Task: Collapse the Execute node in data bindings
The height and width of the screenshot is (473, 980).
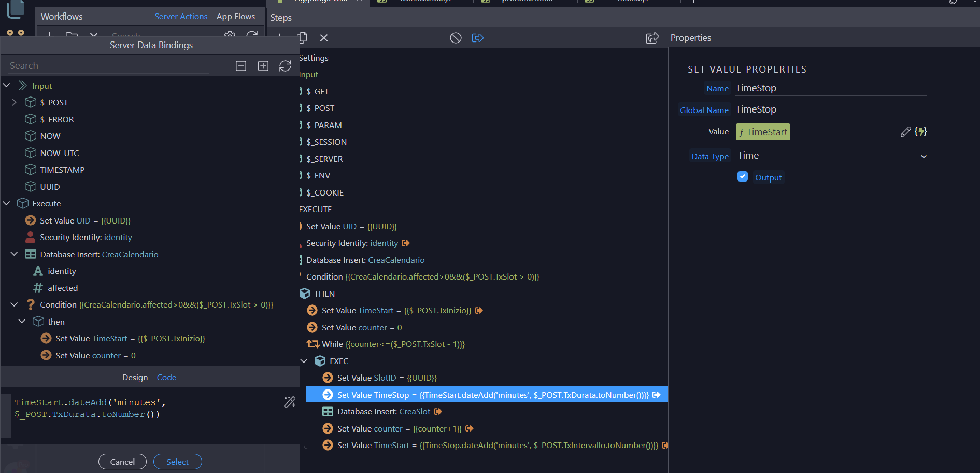Action: 6,203
